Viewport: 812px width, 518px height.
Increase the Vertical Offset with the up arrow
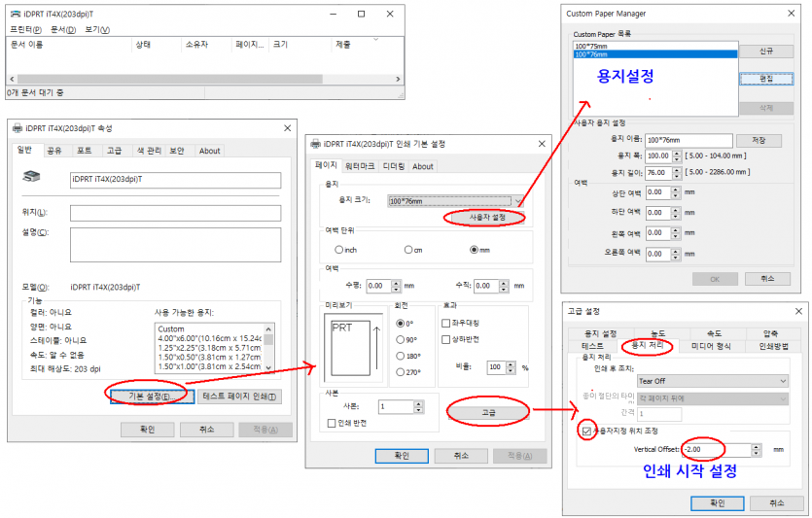coord(757,446)
